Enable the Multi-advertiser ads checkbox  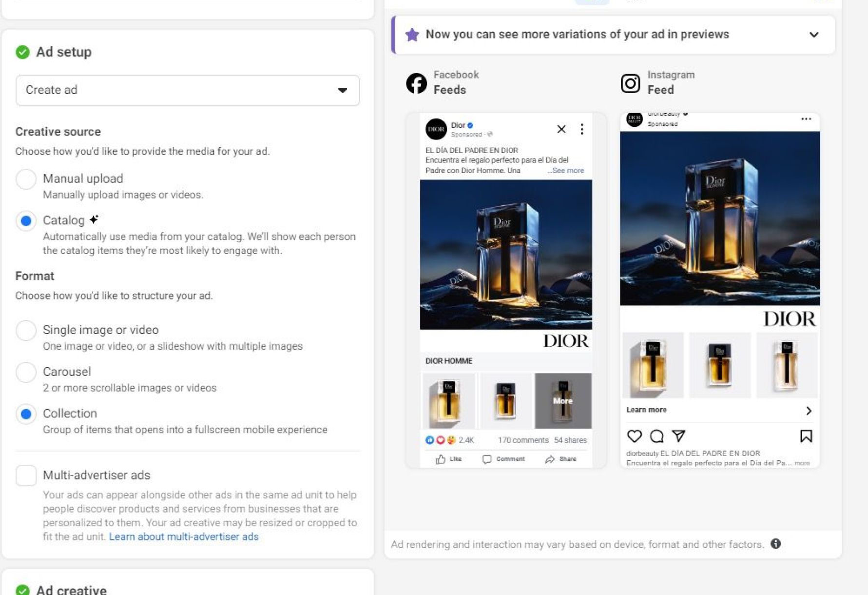(26, 476)
